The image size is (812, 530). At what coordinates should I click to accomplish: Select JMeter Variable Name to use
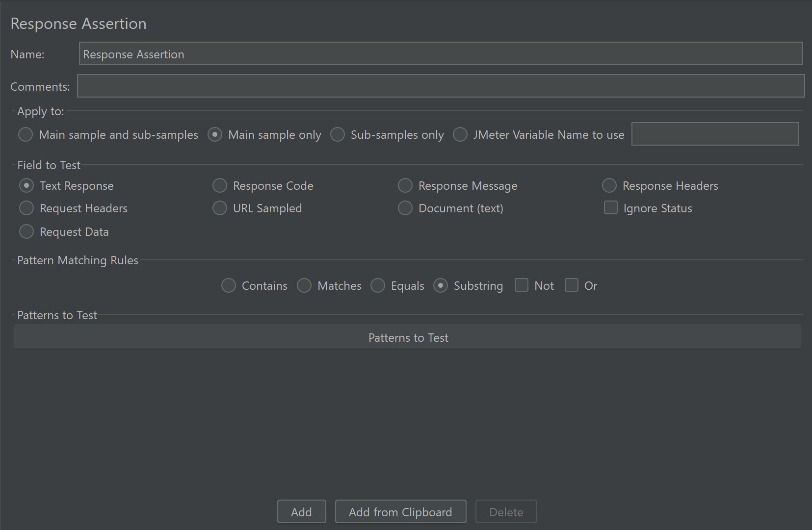click(x=460, y=134)
